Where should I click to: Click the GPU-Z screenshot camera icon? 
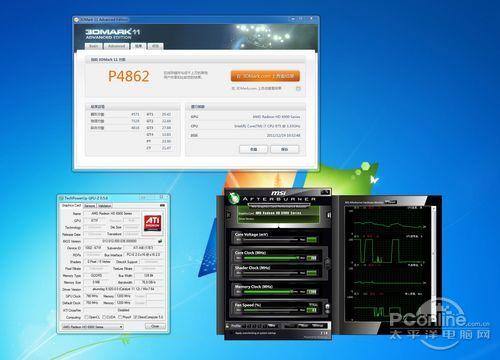coord(162,205)
